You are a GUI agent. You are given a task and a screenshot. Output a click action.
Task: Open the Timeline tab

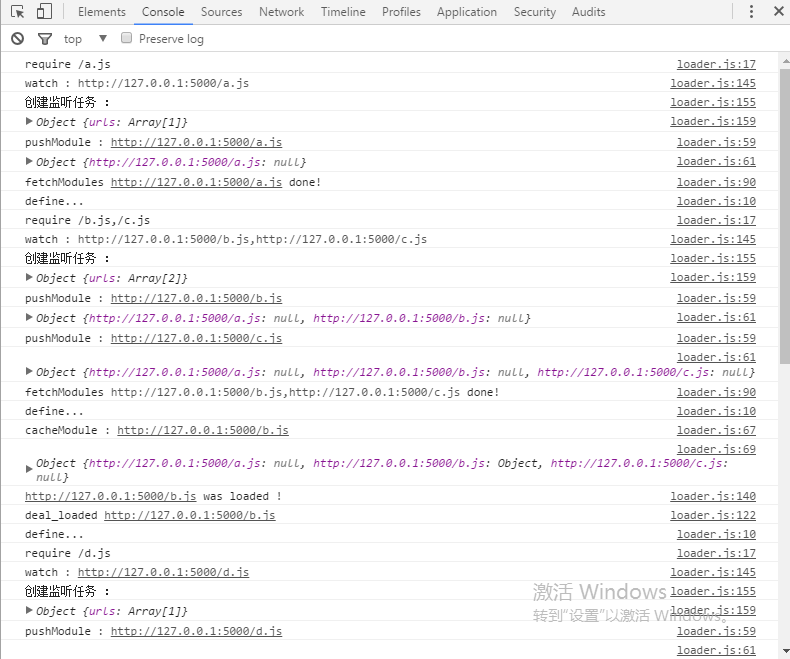tap(343, 12)
